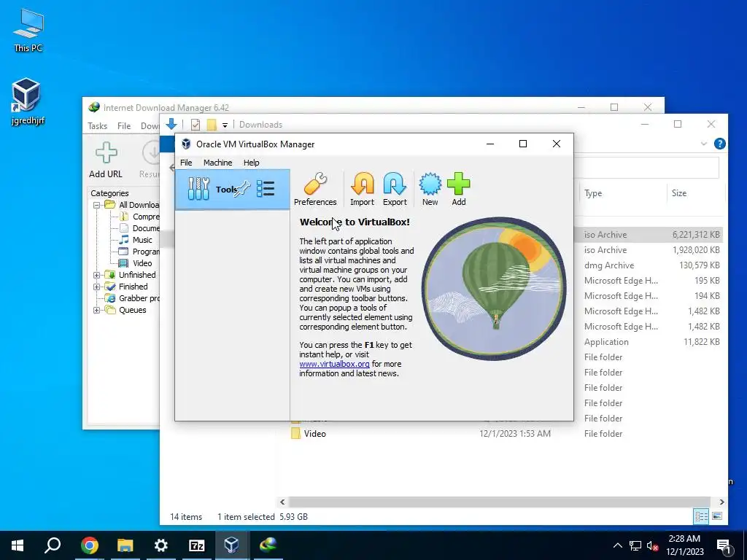Open the Tools list menu icon

266,189
